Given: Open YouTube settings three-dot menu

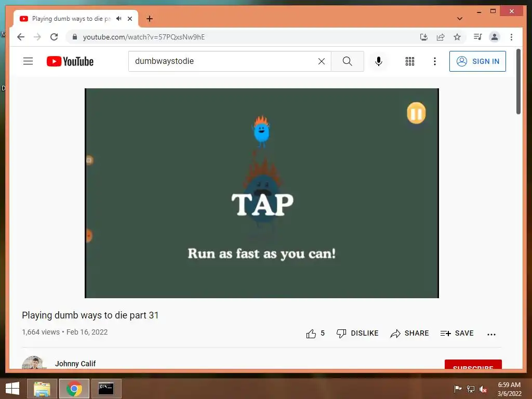Looking at the screenshot, I should pyautogui.click(x=435, y=61).
